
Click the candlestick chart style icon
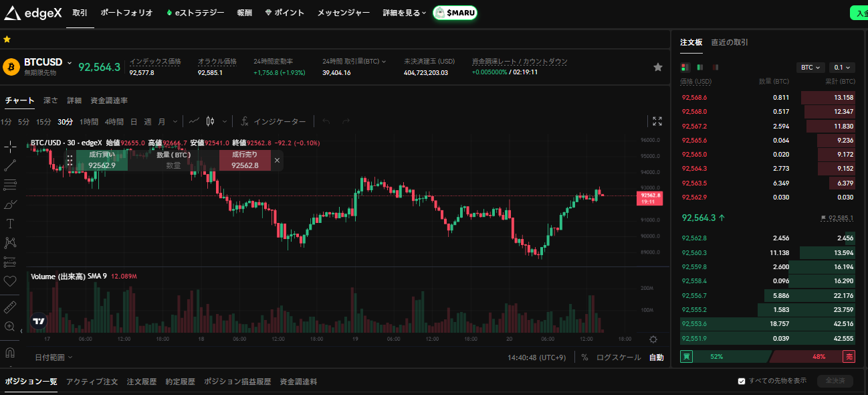click(211, 121)
